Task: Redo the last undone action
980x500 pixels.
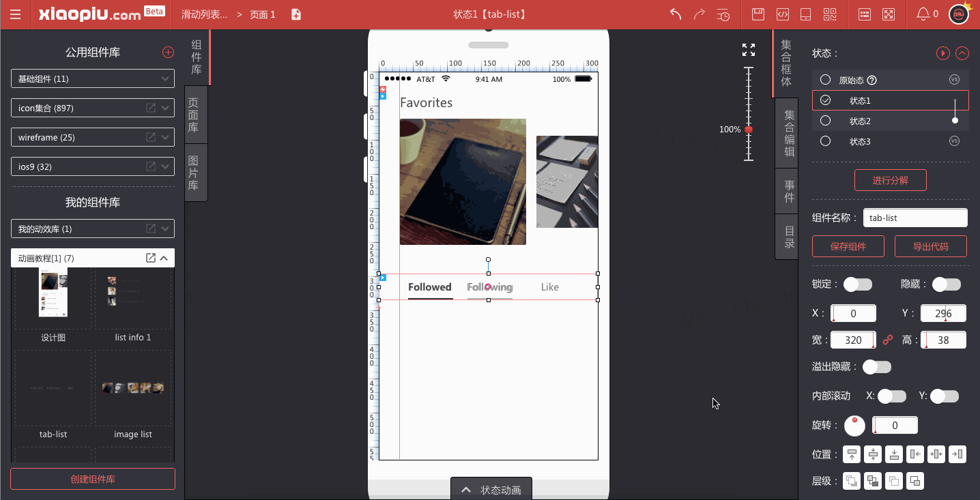Action: click(x=700, y=14)
